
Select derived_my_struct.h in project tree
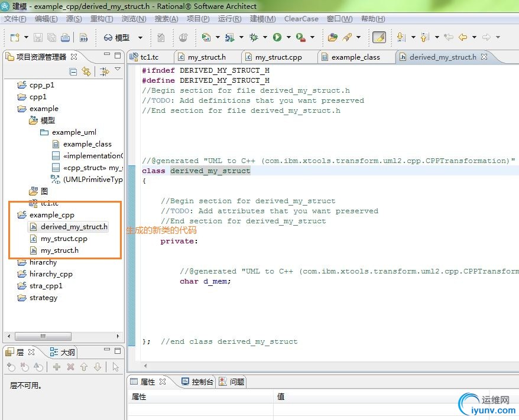[x=74, y=227]
